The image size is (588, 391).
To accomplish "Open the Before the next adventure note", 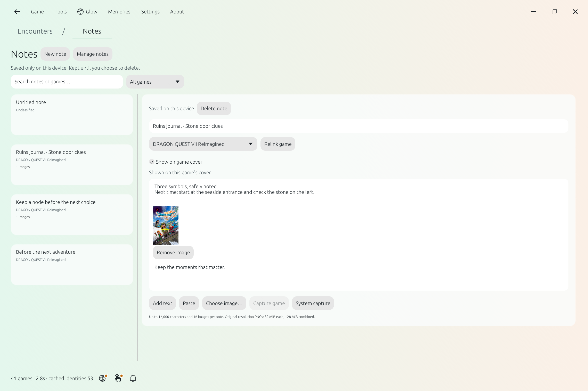I will point(72,265).
